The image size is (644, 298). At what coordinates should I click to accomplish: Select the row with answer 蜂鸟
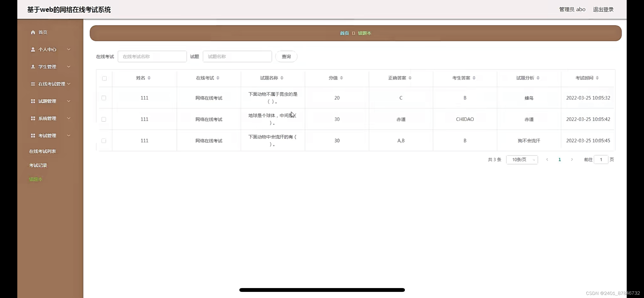(x=104, y=98)
